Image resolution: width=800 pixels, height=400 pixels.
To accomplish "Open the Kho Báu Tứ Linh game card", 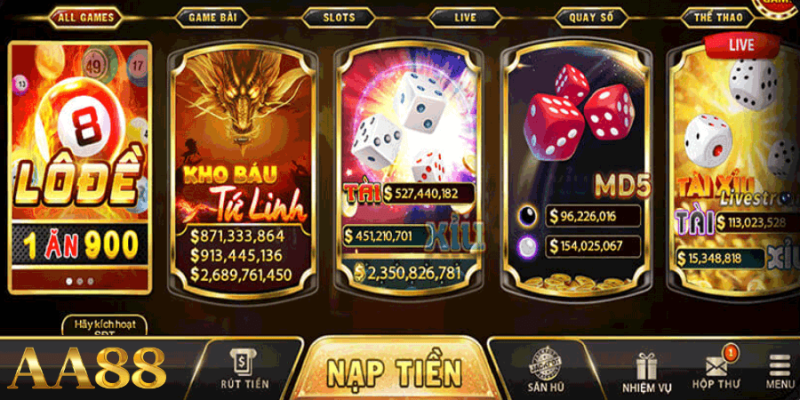I will 243,169.
